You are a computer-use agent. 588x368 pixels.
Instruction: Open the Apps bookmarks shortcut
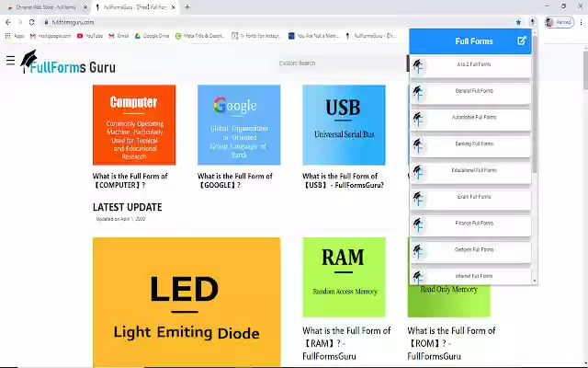[15, 36]
